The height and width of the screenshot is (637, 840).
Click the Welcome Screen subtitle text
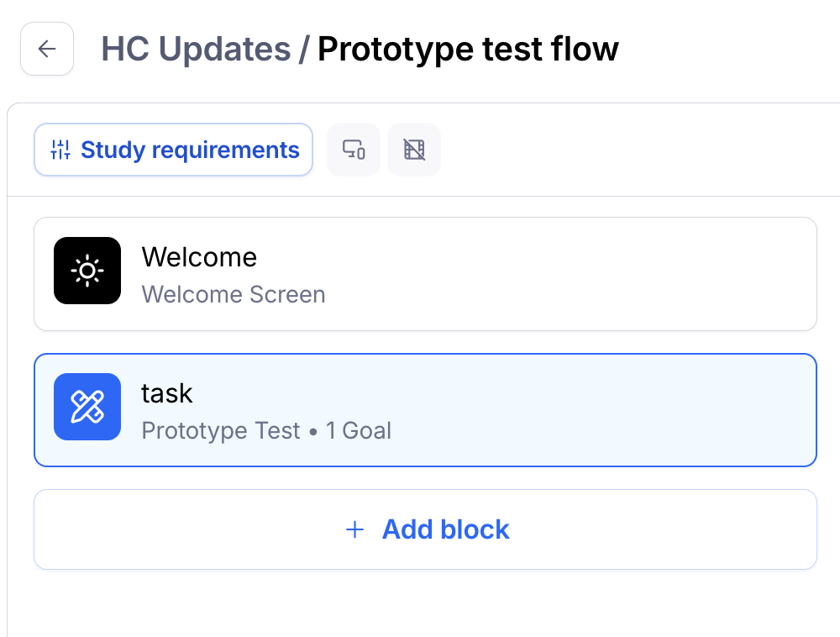point(234,294)
